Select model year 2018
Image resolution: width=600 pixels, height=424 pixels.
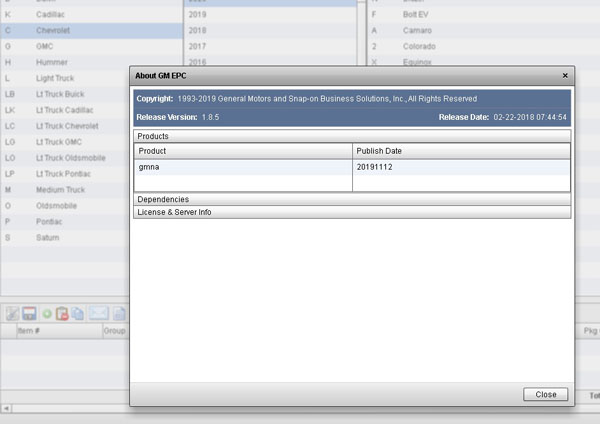[270, 30]
